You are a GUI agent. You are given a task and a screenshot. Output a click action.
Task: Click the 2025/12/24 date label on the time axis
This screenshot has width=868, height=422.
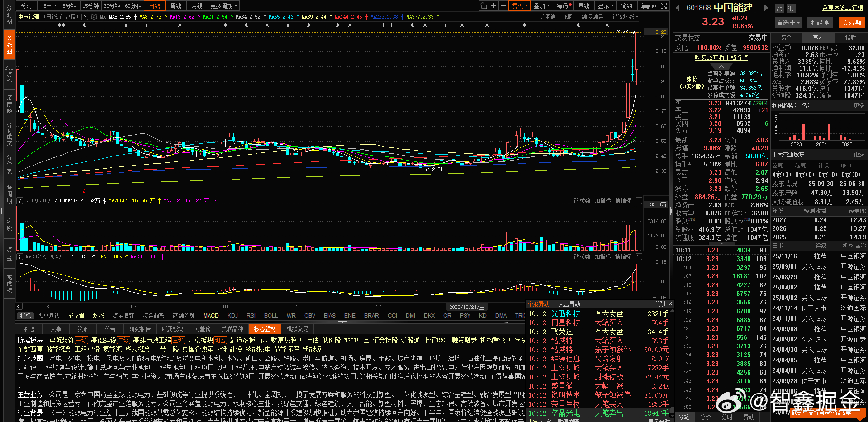pyautogui.click(x=467, y=307)
